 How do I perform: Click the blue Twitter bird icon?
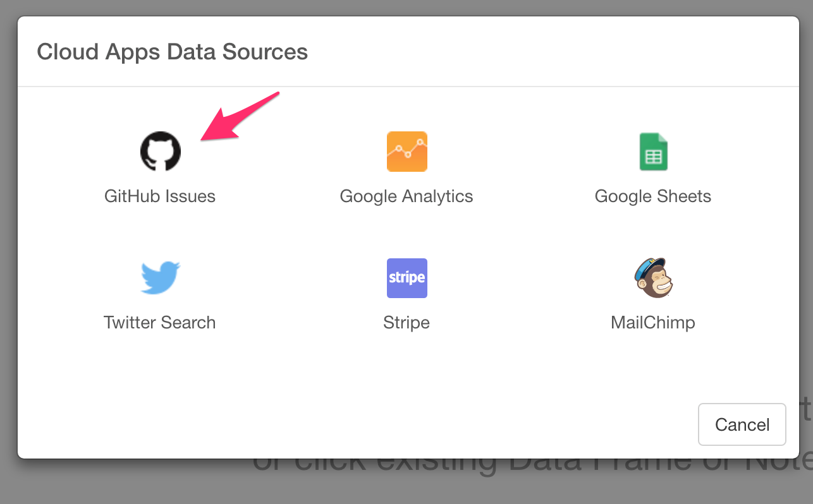(160, 278)
